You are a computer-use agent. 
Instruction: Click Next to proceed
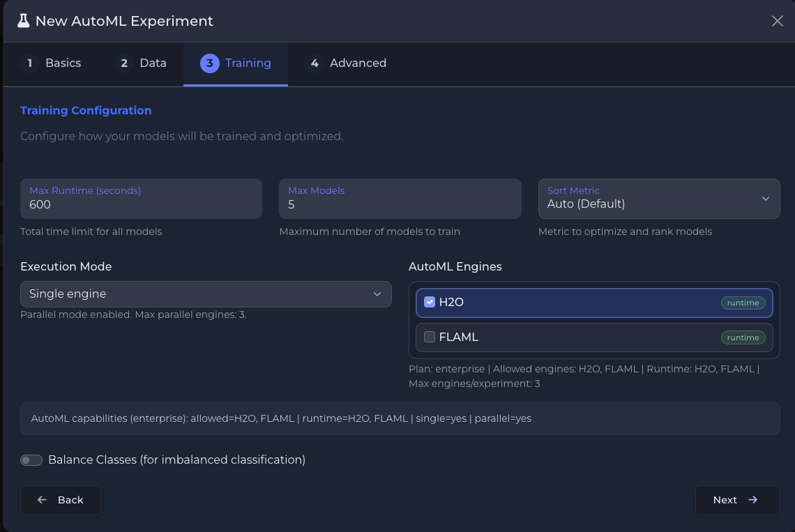point(737,500)
